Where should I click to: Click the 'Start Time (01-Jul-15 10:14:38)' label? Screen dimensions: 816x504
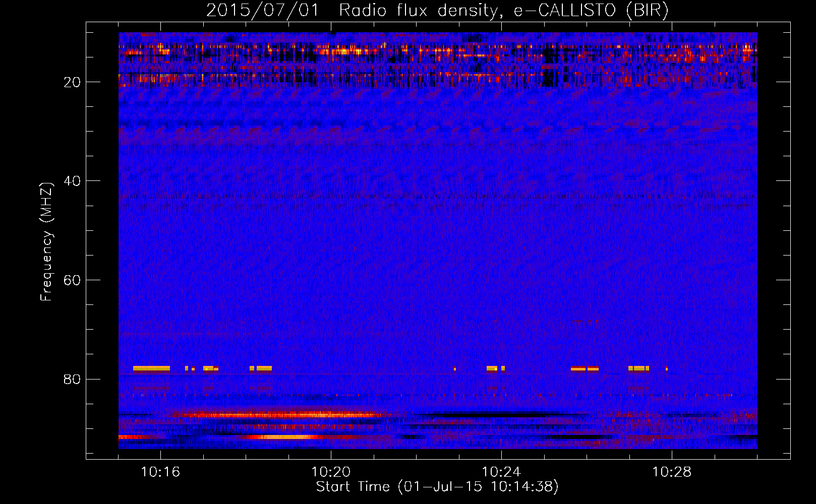[x=437, y=487]
